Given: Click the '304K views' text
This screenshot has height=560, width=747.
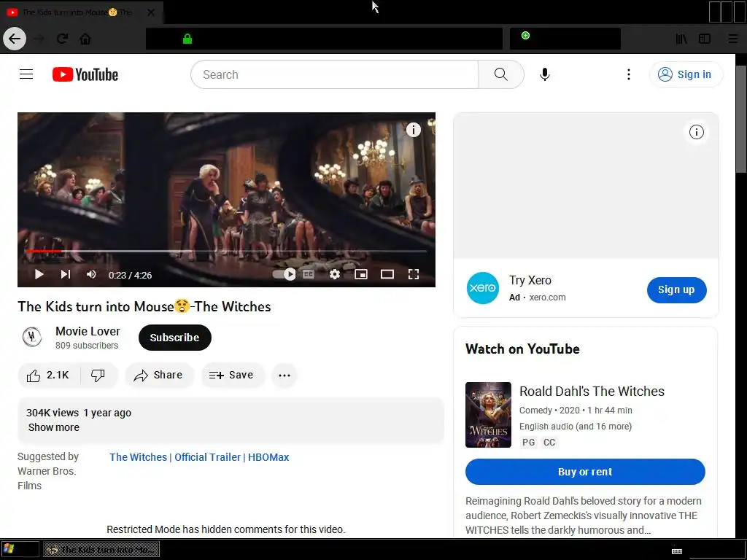Looking at the screenshot, I should click(53, 413).
